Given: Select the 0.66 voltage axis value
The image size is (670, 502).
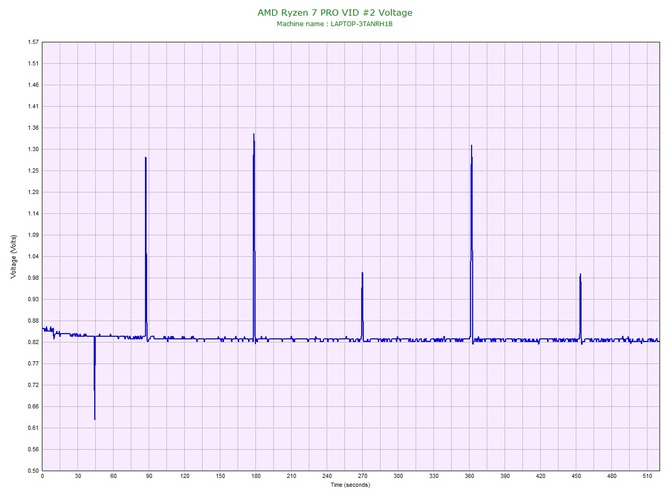Looking at the screenshot, I should pyautogui.click(x=33, y=406).
